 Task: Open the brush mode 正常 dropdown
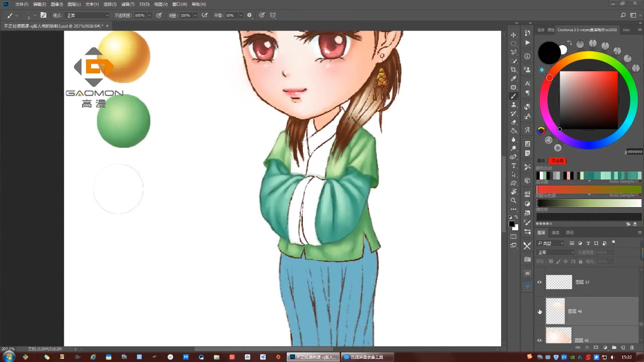tap(87, 15)
